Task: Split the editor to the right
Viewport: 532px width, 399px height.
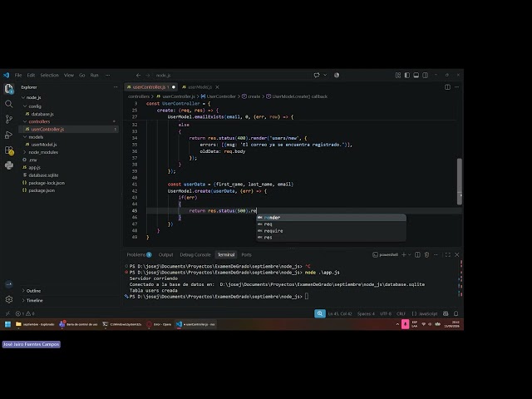Action: point(447,87)
